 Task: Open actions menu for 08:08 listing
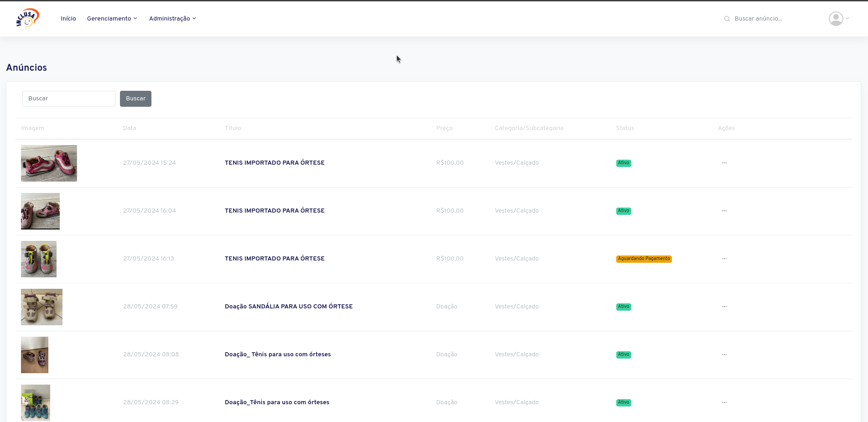coord(724,354)
